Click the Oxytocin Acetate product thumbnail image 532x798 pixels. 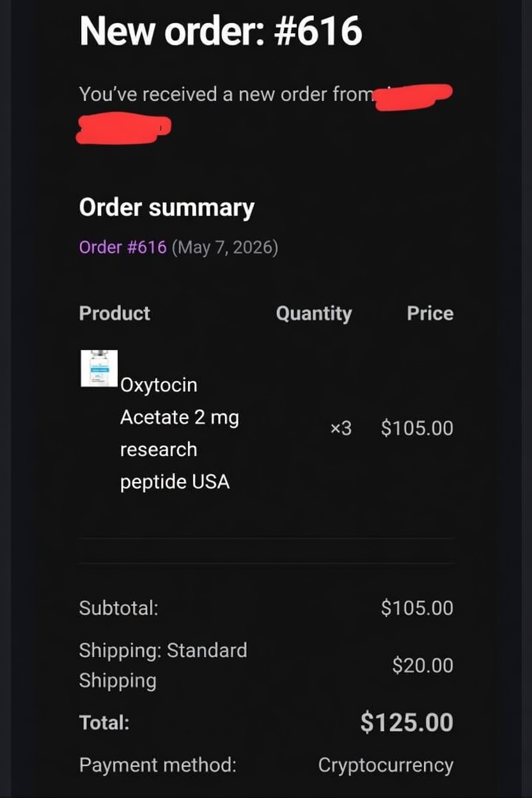(x=99, y=368)
